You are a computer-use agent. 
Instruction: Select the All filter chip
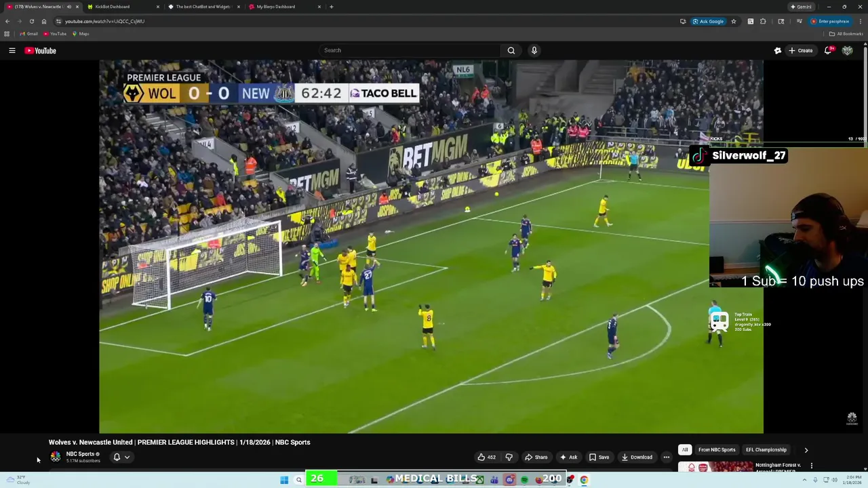(x=685, y=449)
